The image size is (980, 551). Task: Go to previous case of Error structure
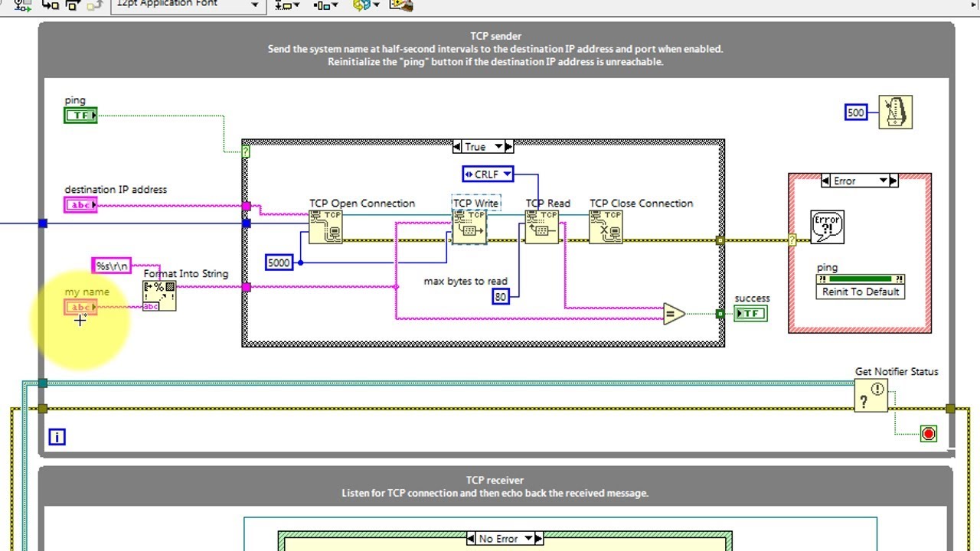[x=826, y=181]
